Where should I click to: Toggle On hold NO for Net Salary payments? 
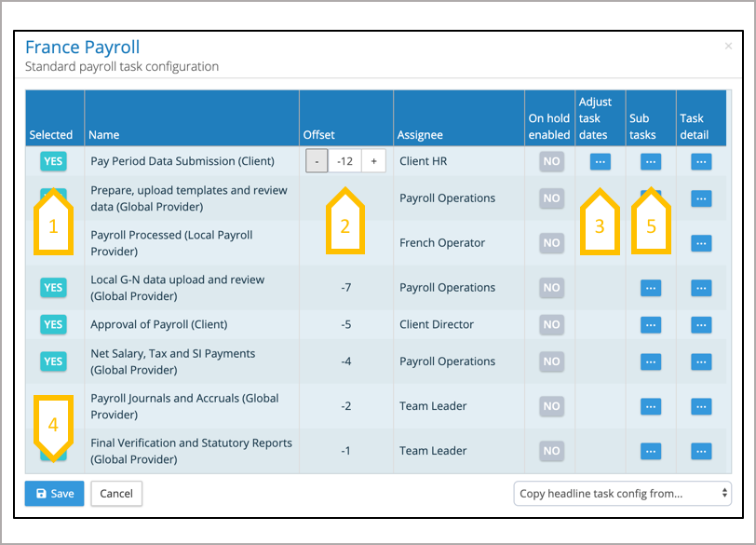click(x=551, y=361)
